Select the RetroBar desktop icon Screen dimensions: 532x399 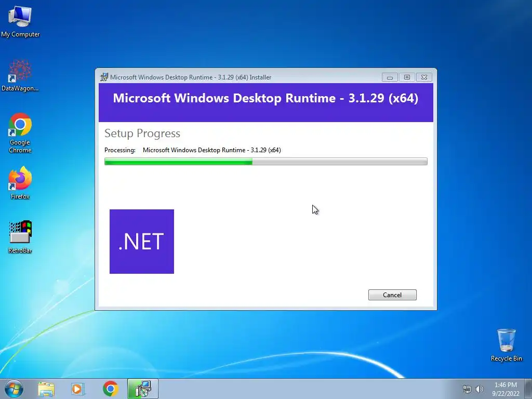tap(20, 237)
